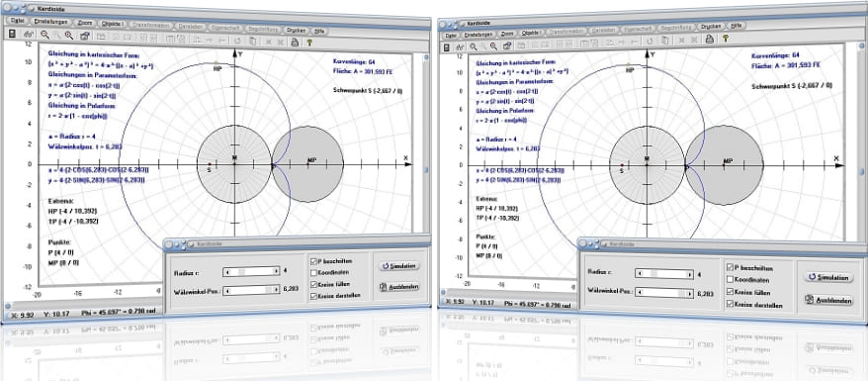
Task: Click 'Ausblenden' button in the right dialog
Action: [827, 300]
